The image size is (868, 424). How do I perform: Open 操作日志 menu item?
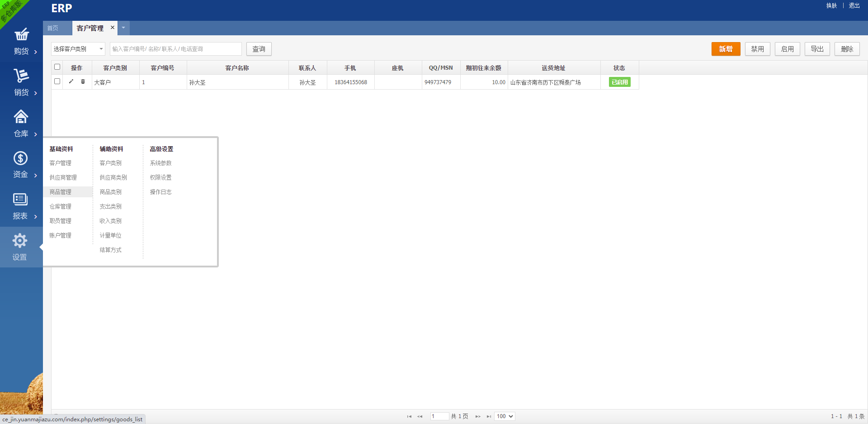pyautogui.click(x=161, y=192)
